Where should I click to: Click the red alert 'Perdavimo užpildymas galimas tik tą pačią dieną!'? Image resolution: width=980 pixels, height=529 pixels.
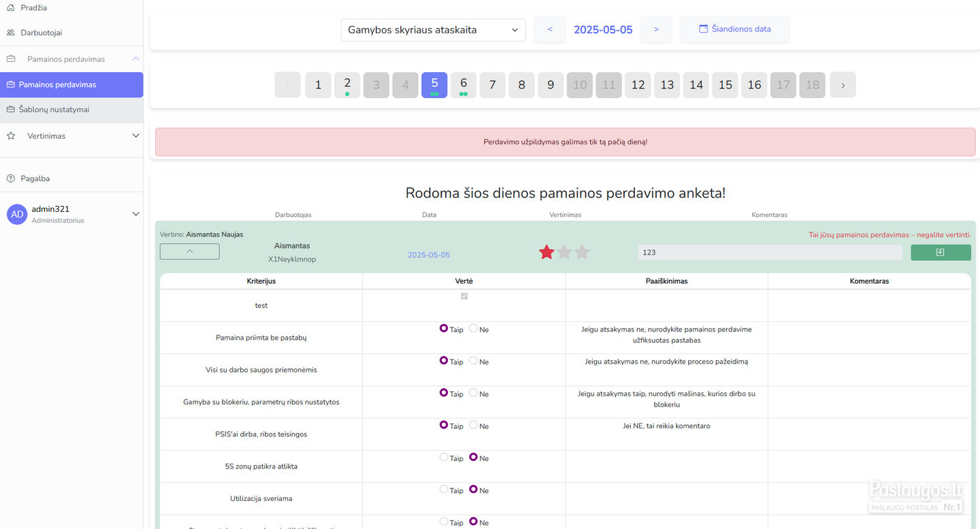(566, 142)
